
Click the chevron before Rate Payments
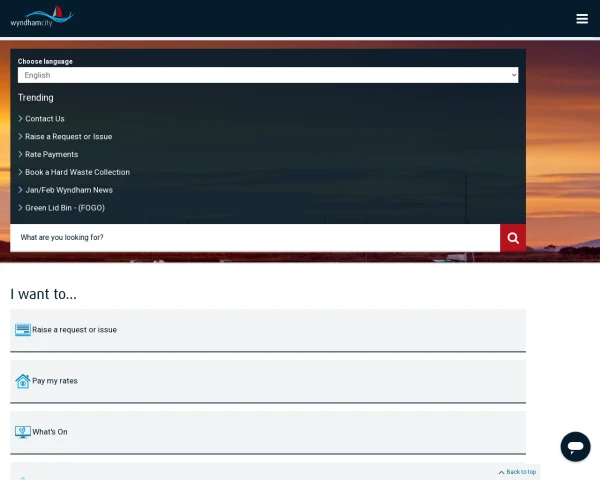(20, 154)
